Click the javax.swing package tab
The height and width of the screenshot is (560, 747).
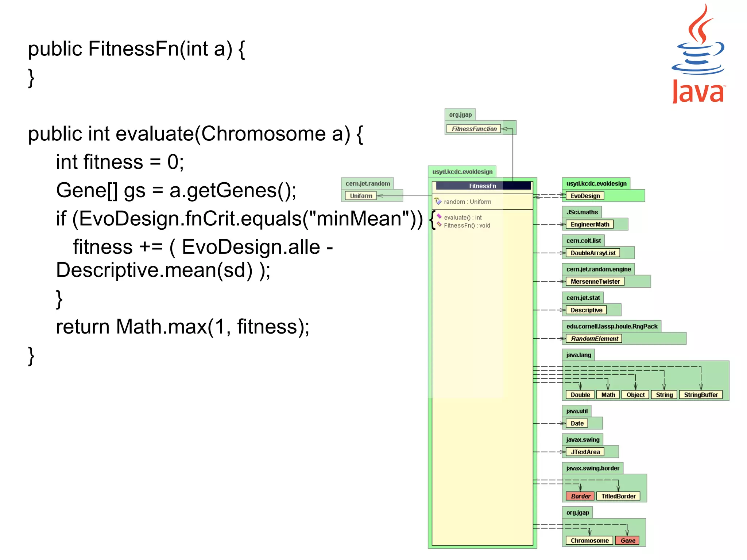click(x=582, y=440)
